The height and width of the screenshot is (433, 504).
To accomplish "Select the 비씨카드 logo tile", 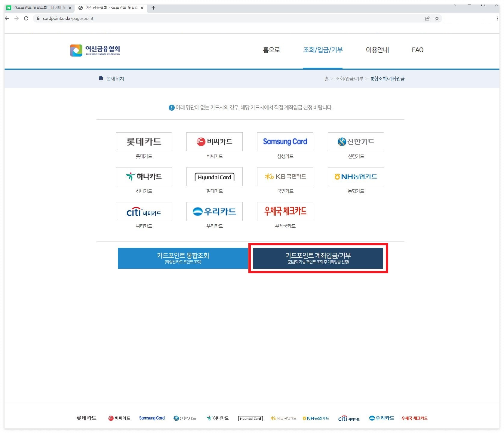I will (214, 142).
